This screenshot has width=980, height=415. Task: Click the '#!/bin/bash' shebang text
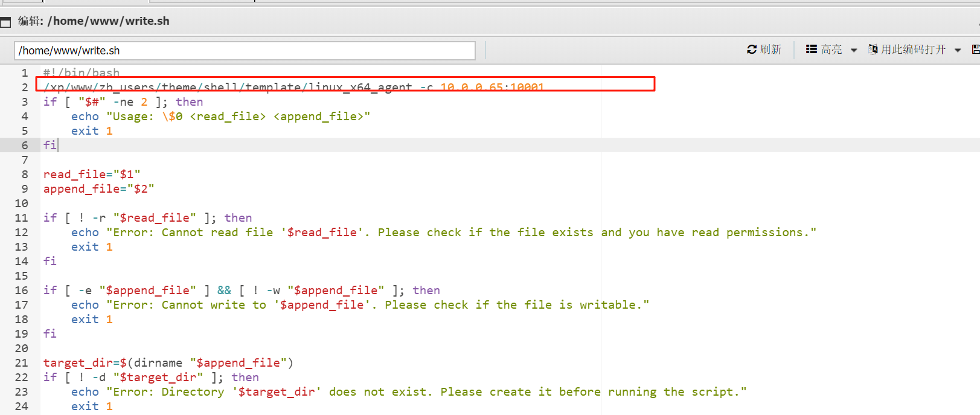(82, 72)
